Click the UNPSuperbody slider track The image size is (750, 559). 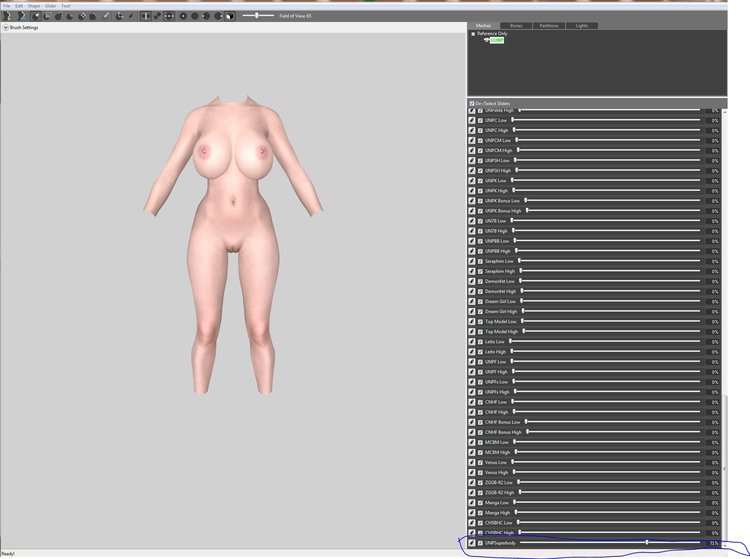610,543
